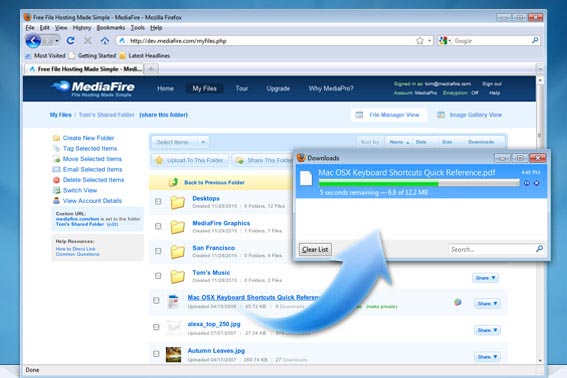Switch to the Upgrade navigation tab
Image resolution: width=567 pixels, height=378 pixels.
click(278, 88)
